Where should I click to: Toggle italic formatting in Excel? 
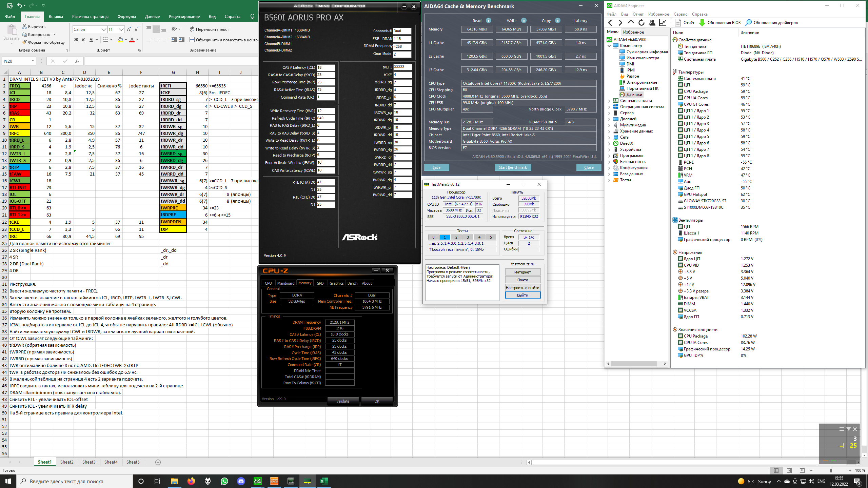[83, 40]
